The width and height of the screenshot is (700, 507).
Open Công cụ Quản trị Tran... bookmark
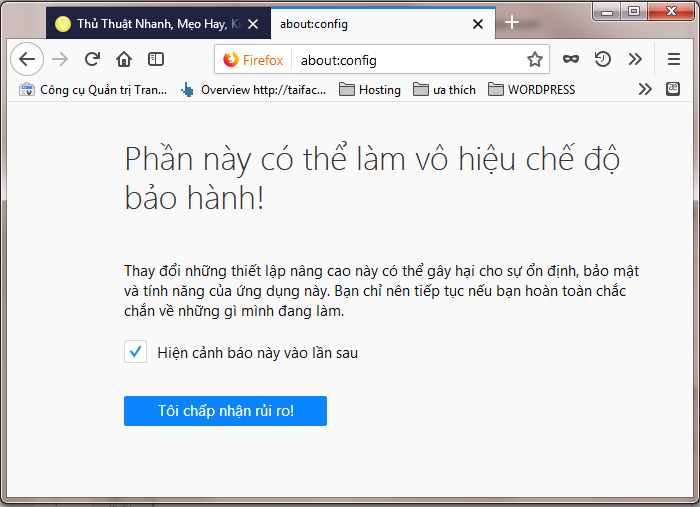(93, 90)
